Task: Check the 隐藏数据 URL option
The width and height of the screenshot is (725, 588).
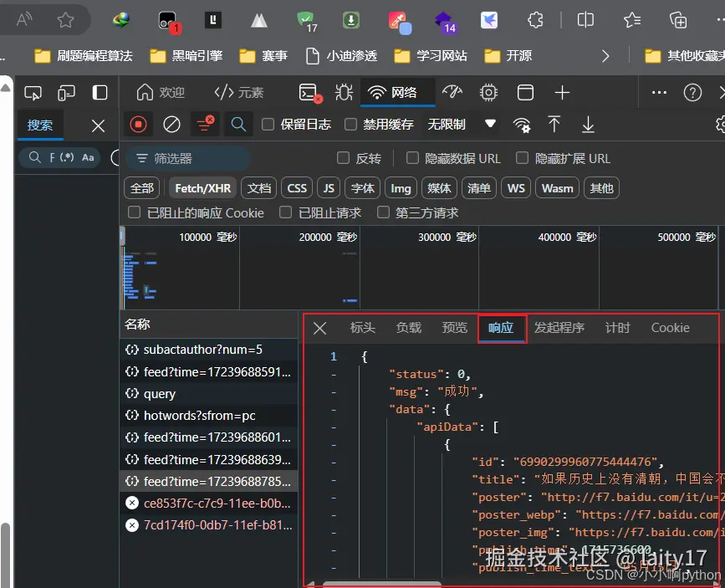Action: point(412,158)
